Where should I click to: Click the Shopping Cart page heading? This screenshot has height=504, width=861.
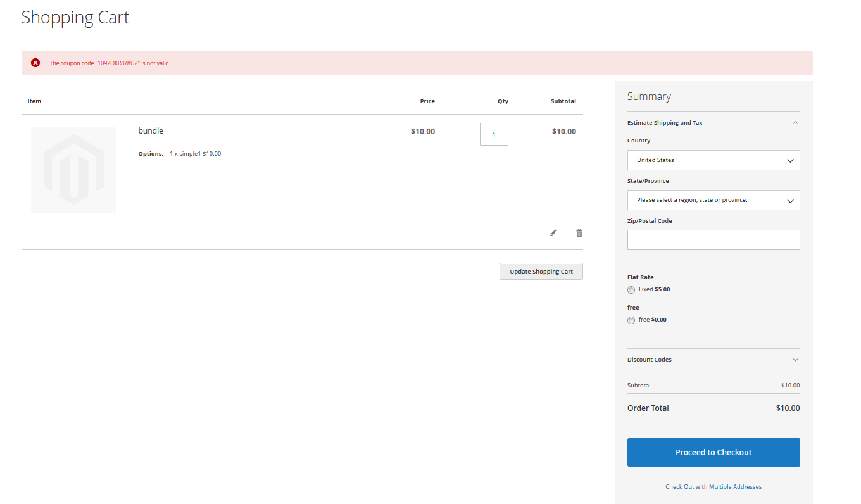[75, 17]
